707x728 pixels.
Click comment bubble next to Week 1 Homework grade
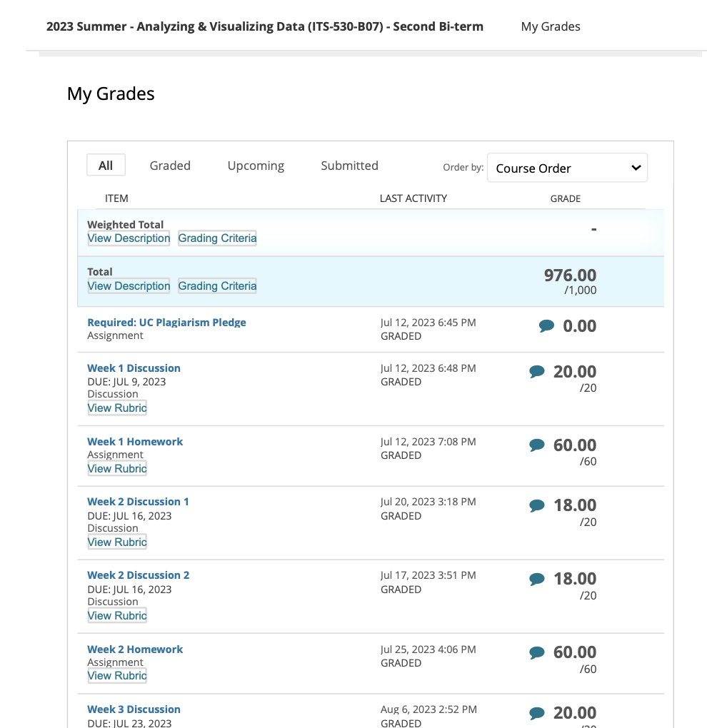pos(537,445)
